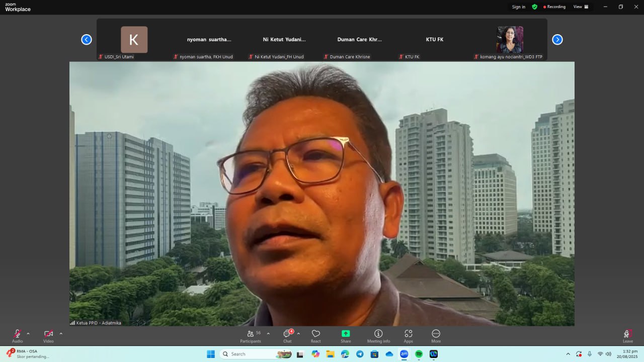Show next participants with right arrow

557,40
